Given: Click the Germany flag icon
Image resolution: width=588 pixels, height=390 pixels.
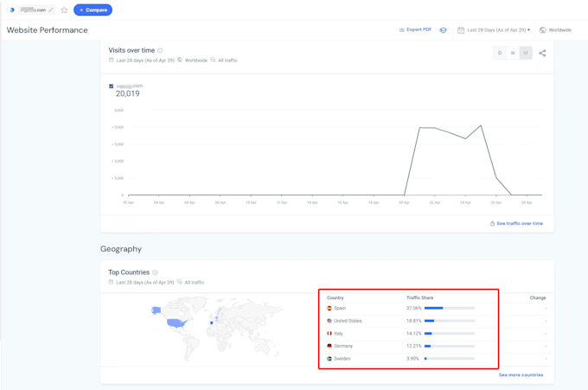Looking at the screenshot, I should click(329, 346).
